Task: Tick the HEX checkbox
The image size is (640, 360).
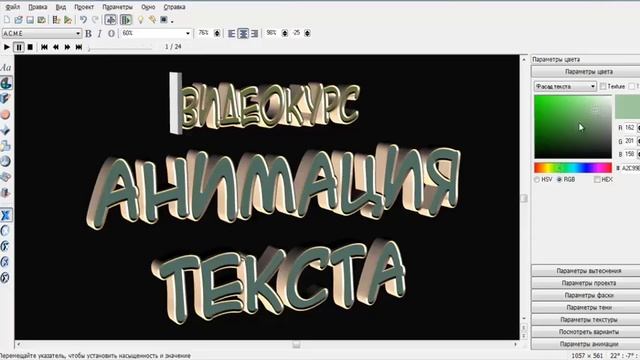Action: (x=598, y=180)
